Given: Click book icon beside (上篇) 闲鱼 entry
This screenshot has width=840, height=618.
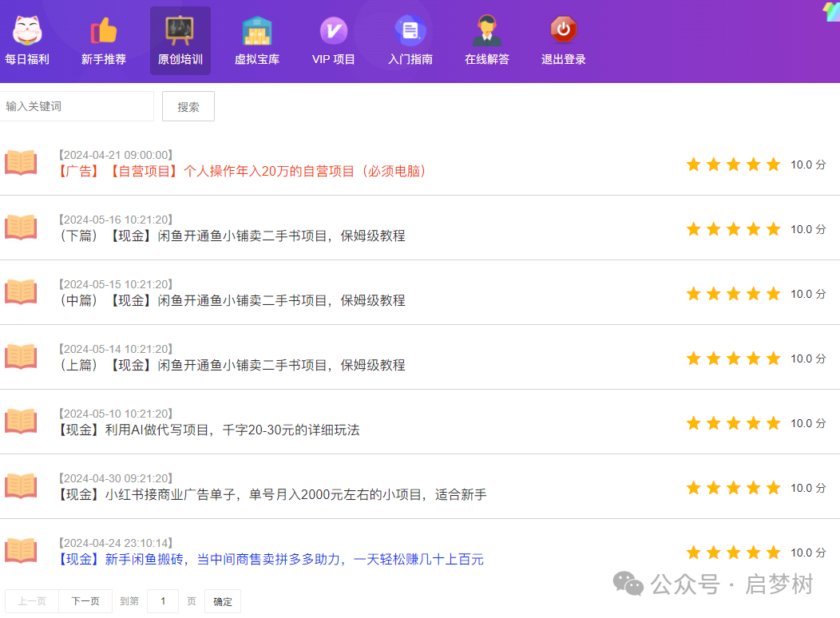Looking at the screenshot, I should pyautogui.click(x=21, y=357).
